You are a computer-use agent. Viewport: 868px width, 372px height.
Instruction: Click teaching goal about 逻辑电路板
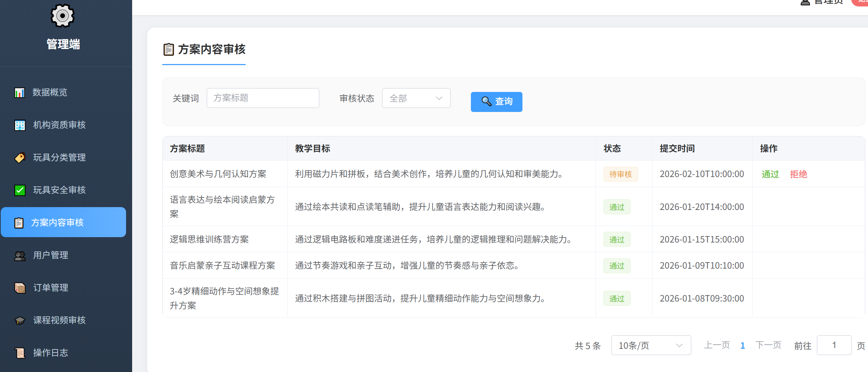433,239
